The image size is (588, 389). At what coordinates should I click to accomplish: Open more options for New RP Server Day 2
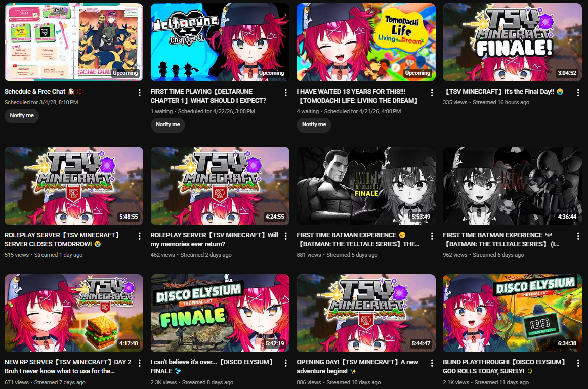click(140, 363)
